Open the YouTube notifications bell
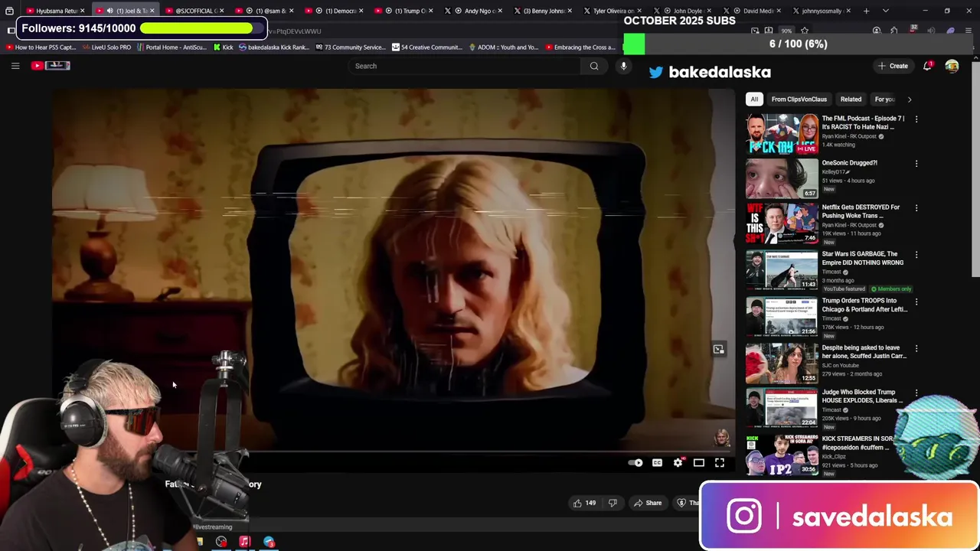 point(927,66)
